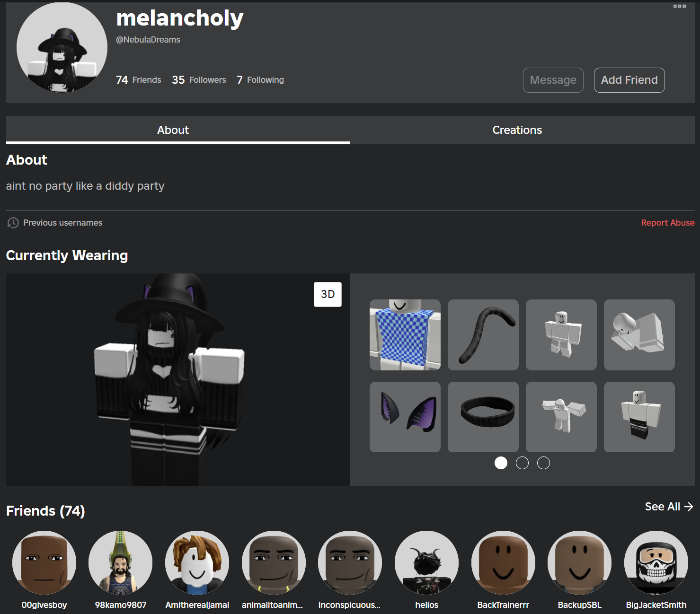Open the black headband accessory item

(483, 417)
